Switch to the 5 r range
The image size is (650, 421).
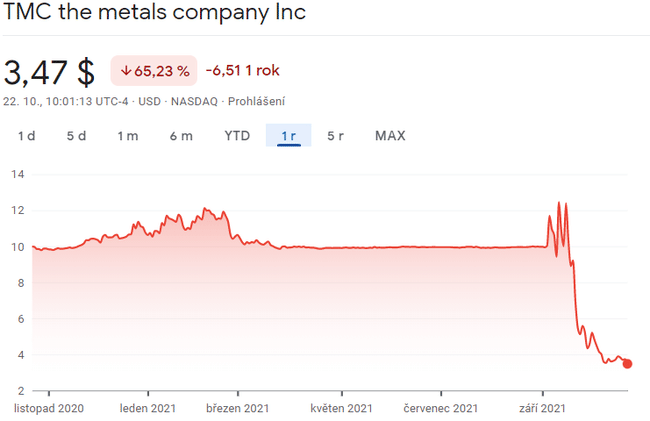point(335,136)
